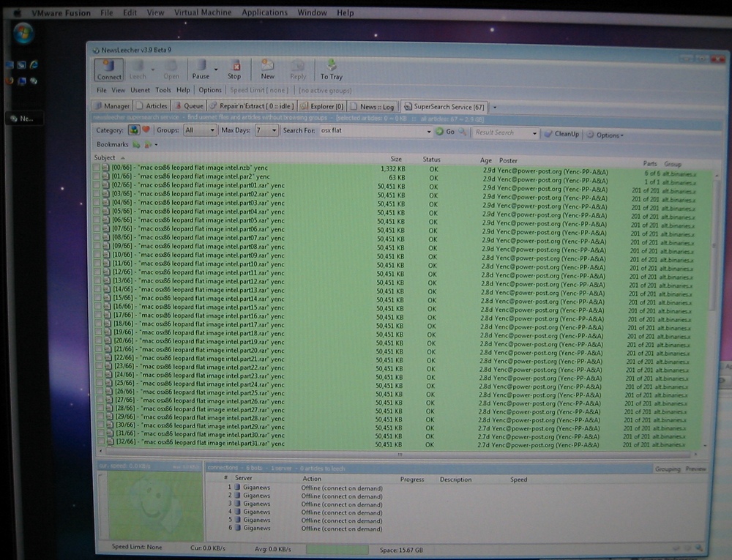Sort list by Size column header
Screen dimensions: 732x560
coord(396,159)
